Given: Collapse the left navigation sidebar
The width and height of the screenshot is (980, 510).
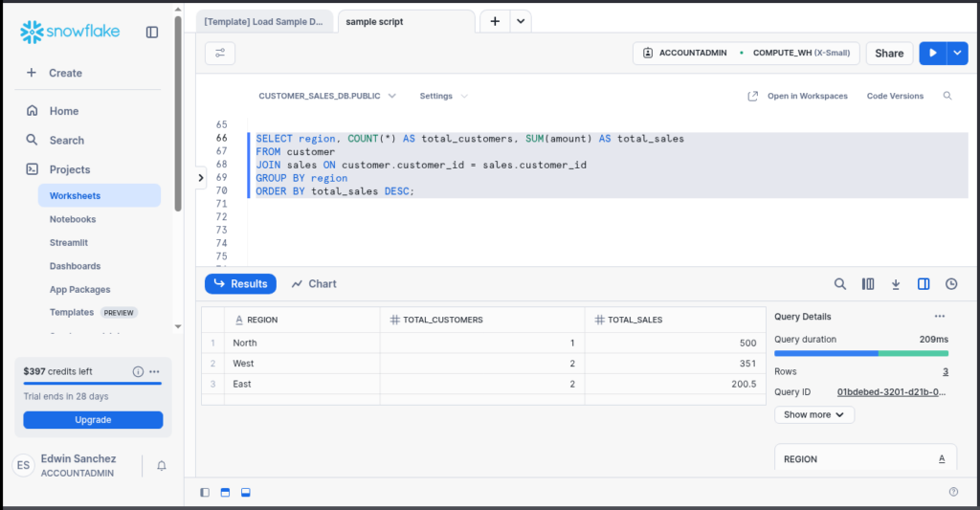Looking at the screenshot, I should pyautogui.click(x=152, y=32).
